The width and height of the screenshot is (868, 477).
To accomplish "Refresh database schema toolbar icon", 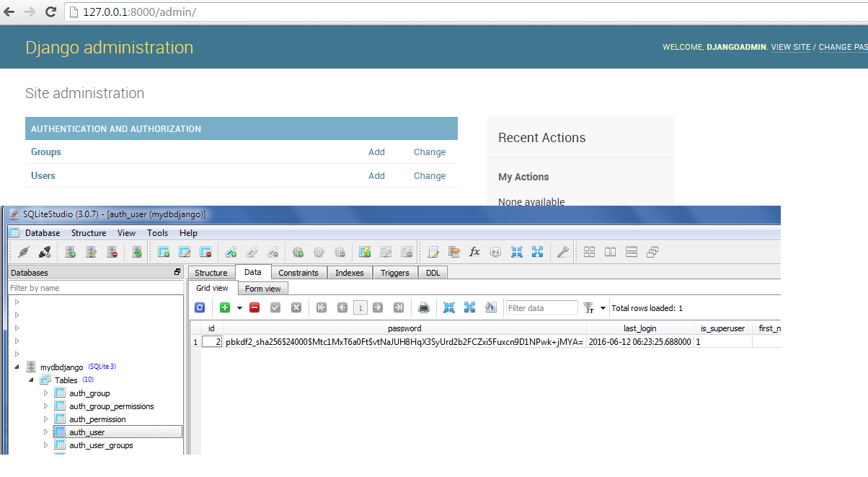I will 137,252.
